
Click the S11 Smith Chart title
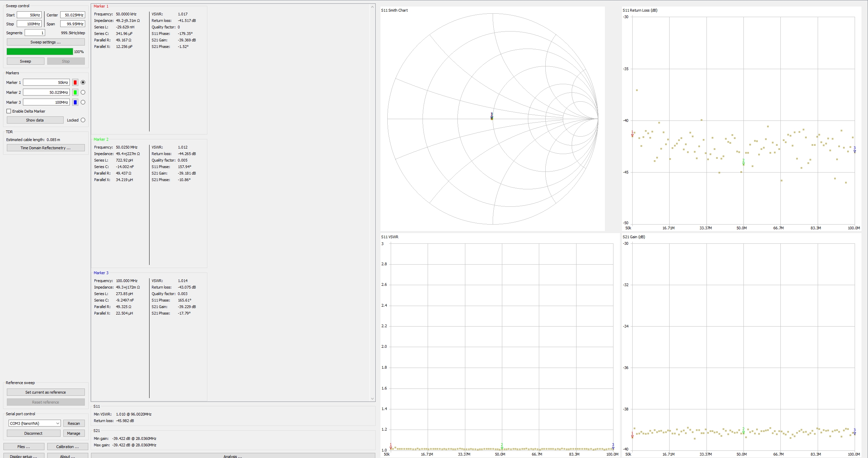(x=394, y=10)
